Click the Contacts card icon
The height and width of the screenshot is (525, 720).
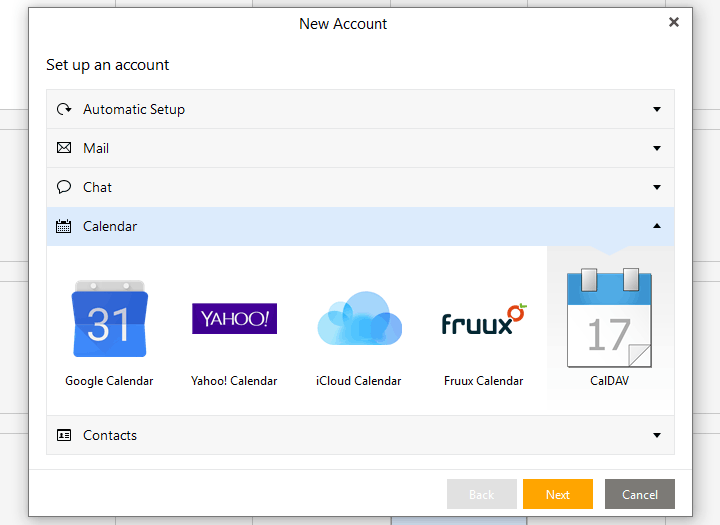click(x=64, y=435)
